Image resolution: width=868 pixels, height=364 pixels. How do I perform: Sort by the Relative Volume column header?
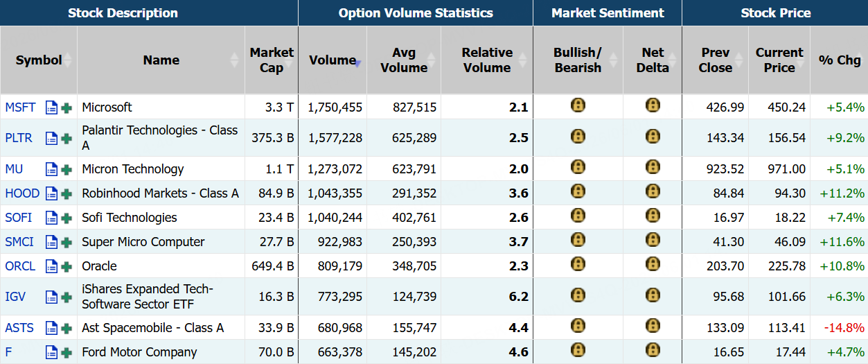[487, 60]
